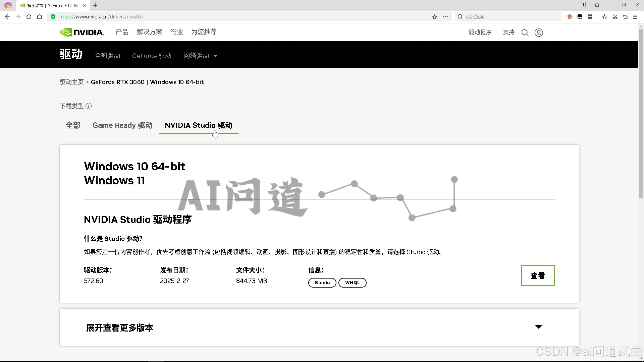Open the NVIDIA site search icon

[525, 33]
